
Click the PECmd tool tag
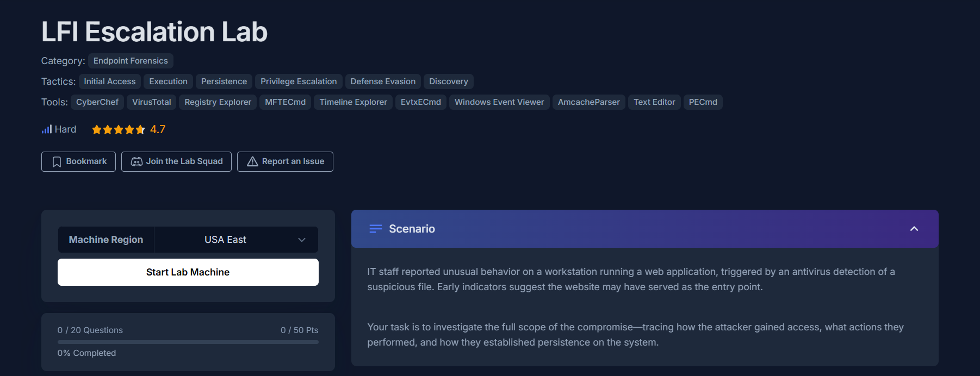(x=703, y=102)
